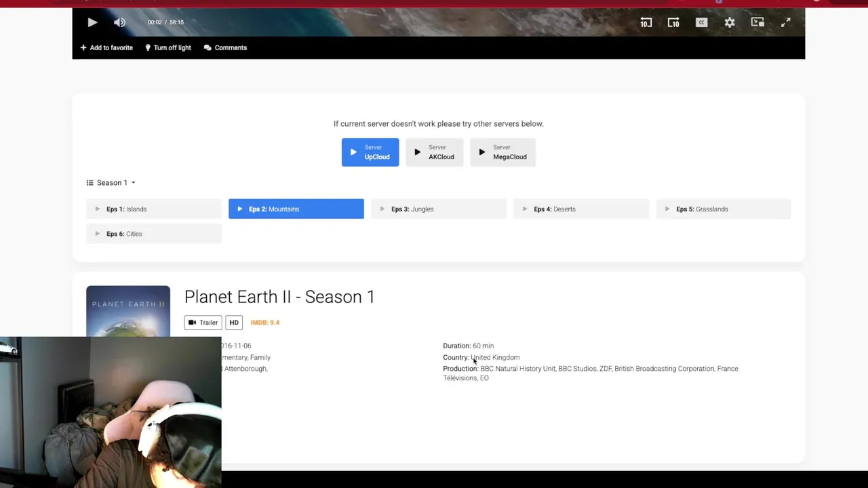Image resolution: width=868 pixels, height=488 pixels.
Task: Click the IMDB: 9.4 rating
Action: click(x=265, y=323)
